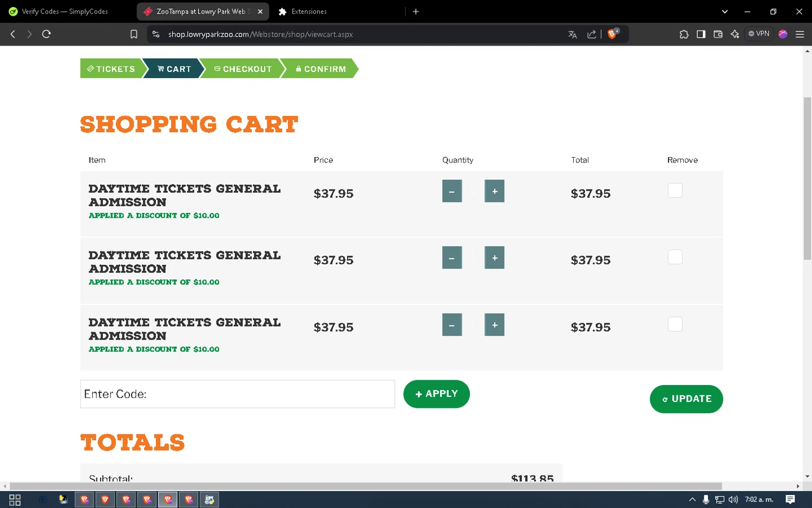Click the SHOPPING CART heading
The height and width of the screenshot is (508, 812).
[x=189, y=124]
